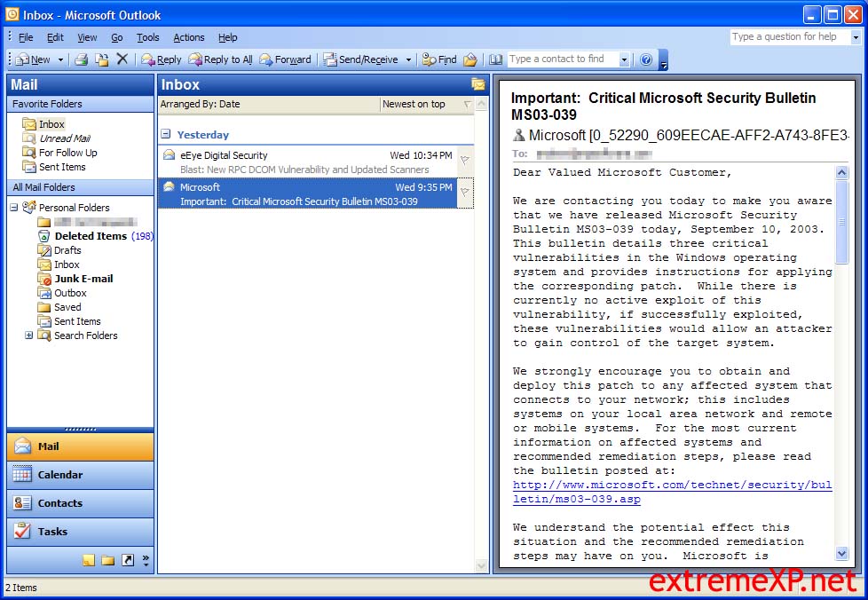Click the Arranged By: Date header
This screenshot has height=600, width=868.
click(269, 104)
